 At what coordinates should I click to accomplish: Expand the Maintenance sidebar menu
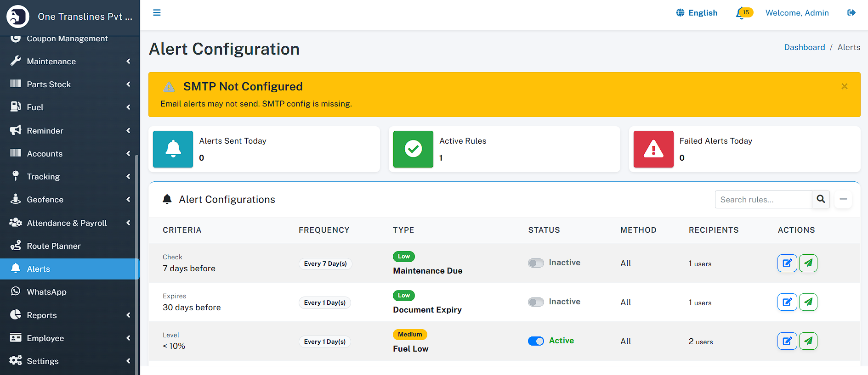(x=69, y=62)
